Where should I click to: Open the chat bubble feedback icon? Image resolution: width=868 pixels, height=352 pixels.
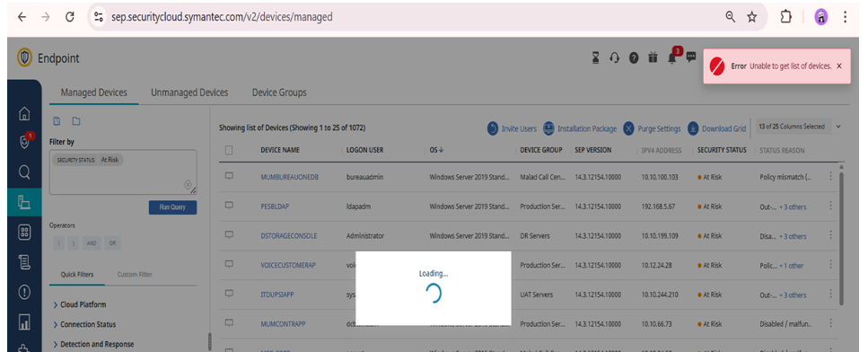[691, 57]
